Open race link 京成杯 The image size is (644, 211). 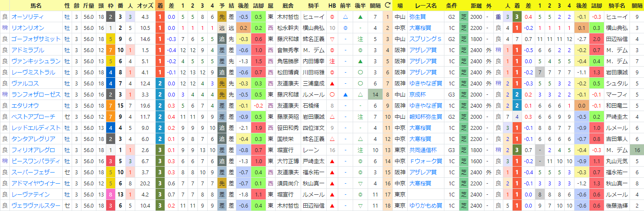point(418,94)
